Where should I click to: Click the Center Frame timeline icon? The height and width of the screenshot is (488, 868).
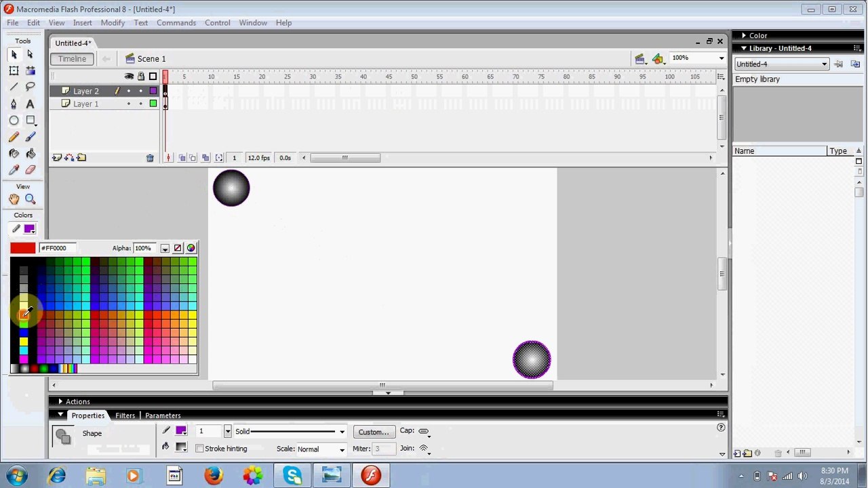click(x=168, y=158)
